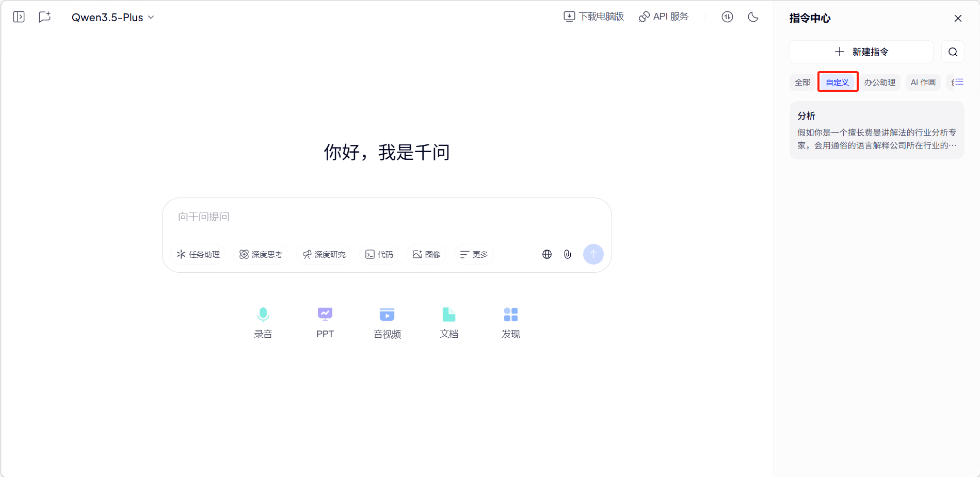Expand the full category list icon

pyautogui.click(x=958, y=83)
